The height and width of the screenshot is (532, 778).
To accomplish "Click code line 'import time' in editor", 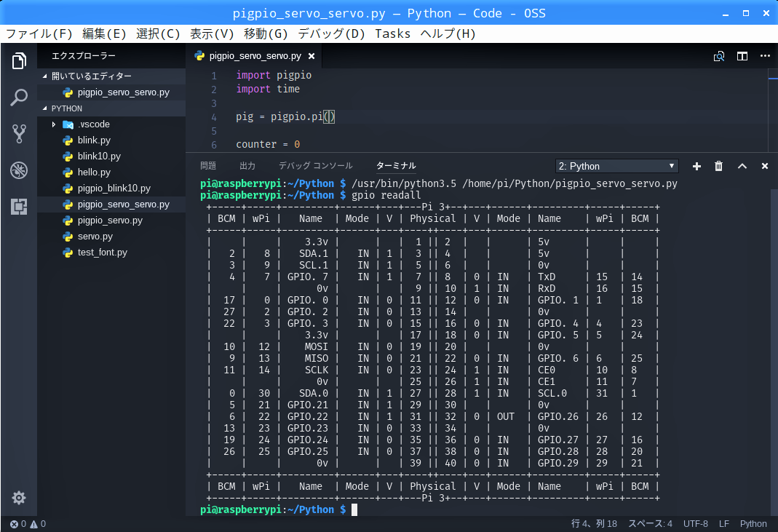I will pyautogui.click(x=268, y=89).
